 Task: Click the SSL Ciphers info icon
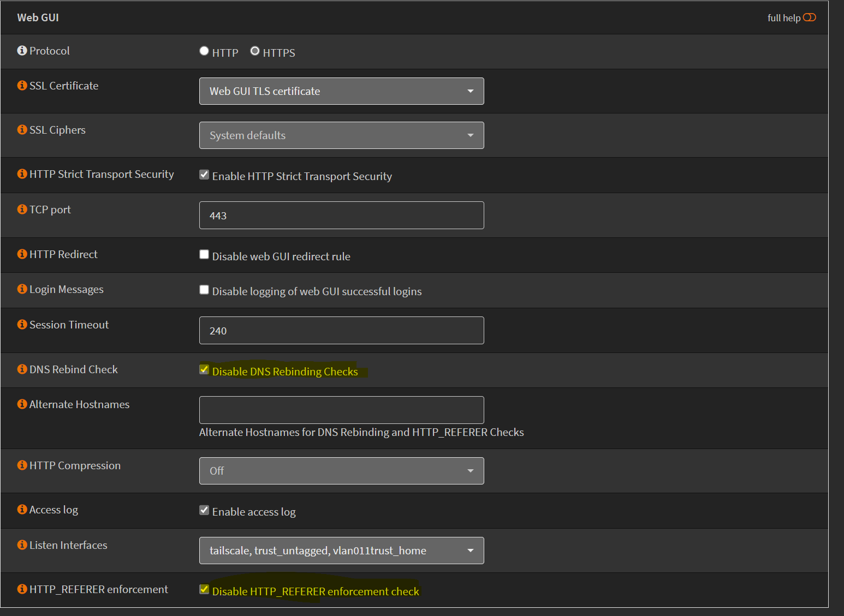coord(22,129)
